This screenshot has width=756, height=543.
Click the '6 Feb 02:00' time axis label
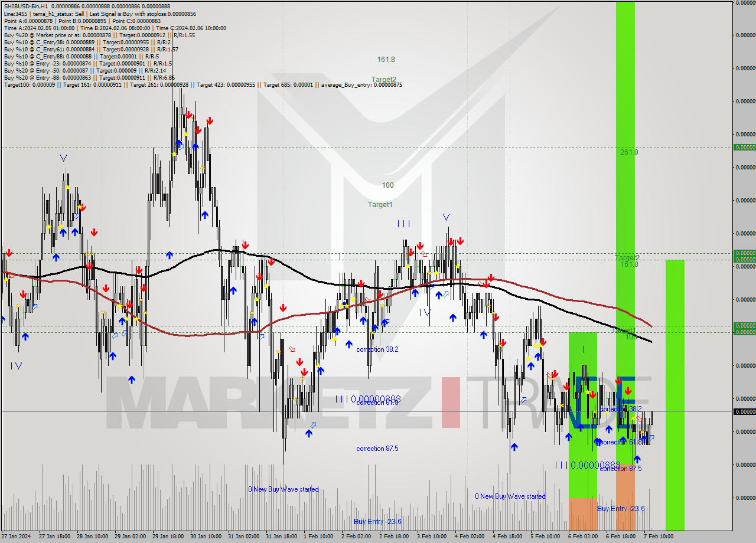584,537
